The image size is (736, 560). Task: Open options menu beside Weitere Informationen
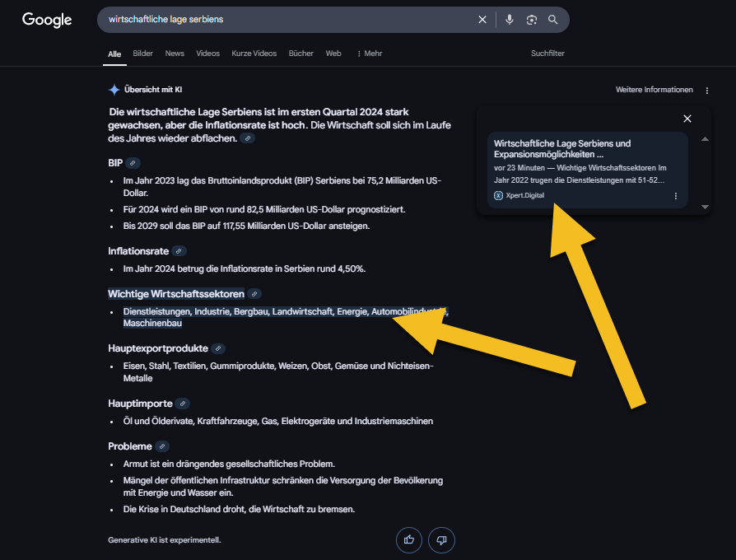click(706, 90)
